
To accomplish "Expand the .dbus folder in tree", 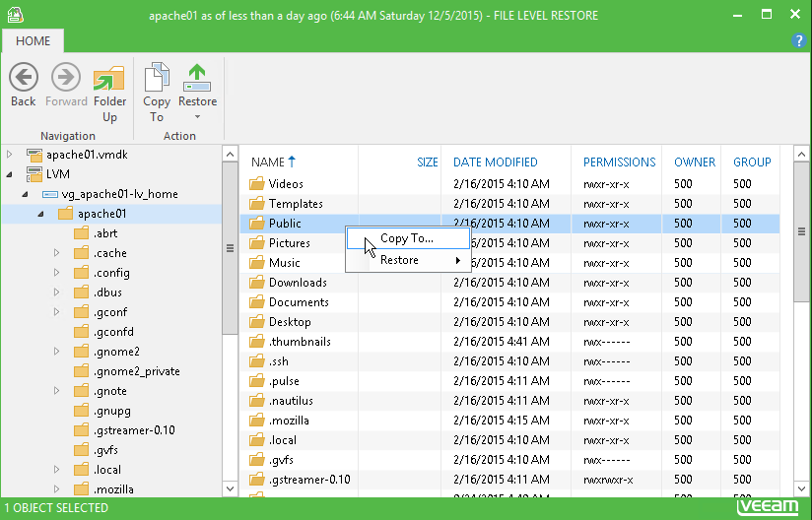I will (x=56, y=292).
